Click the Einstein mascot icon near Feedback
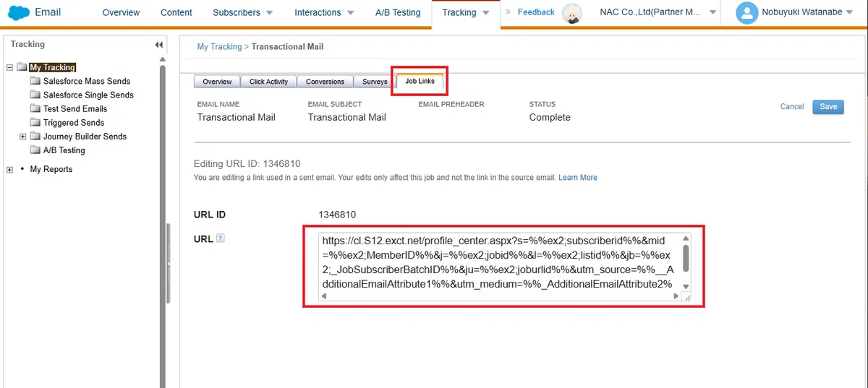Screen dimensions: 868x388 coord(572,13)
